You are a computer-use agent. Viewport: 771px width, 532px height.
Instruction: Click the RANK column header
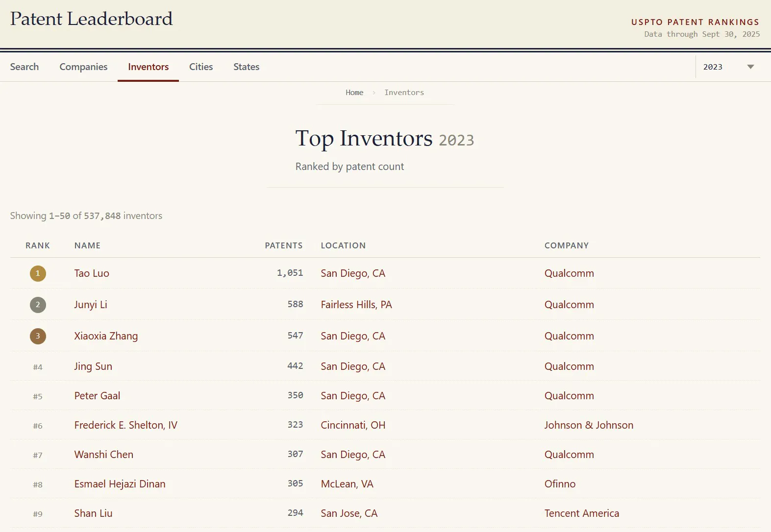coord(38,245)
